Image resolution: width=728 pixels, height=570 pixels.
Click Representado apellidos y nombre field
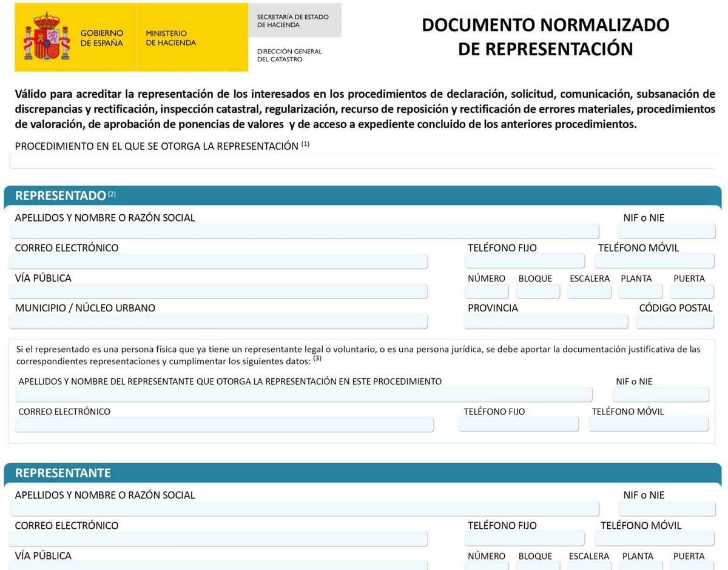(305, 231)
